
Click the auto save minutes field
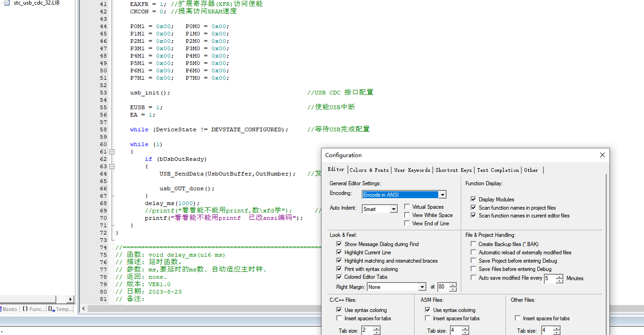(x=550, y=278)
